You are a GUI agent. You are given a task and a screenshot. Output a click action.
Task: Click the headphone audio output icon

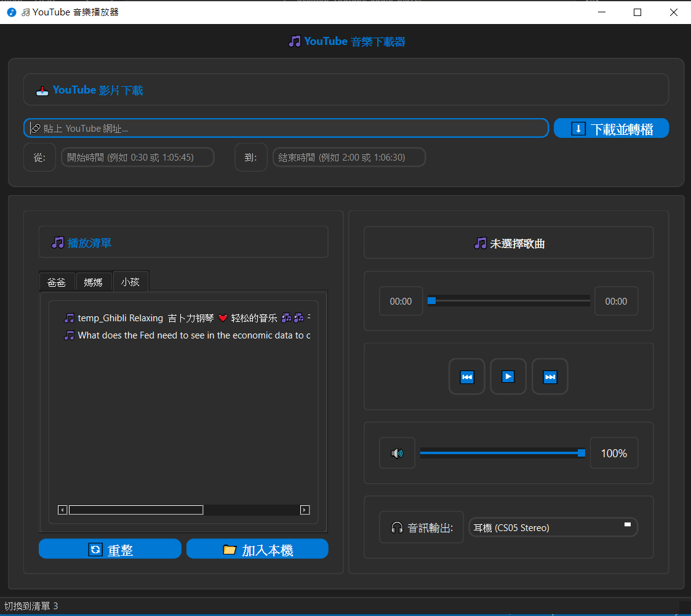click(x=397, y=528)
